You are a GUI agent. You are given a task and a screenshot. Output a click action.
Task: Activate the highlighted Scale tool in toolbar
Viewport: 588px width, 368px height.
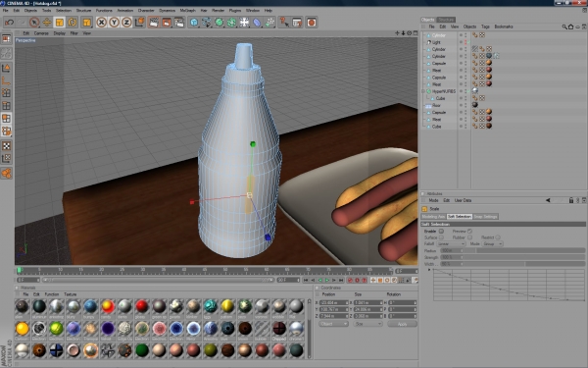pyautogui.click(x=59, y=23)
